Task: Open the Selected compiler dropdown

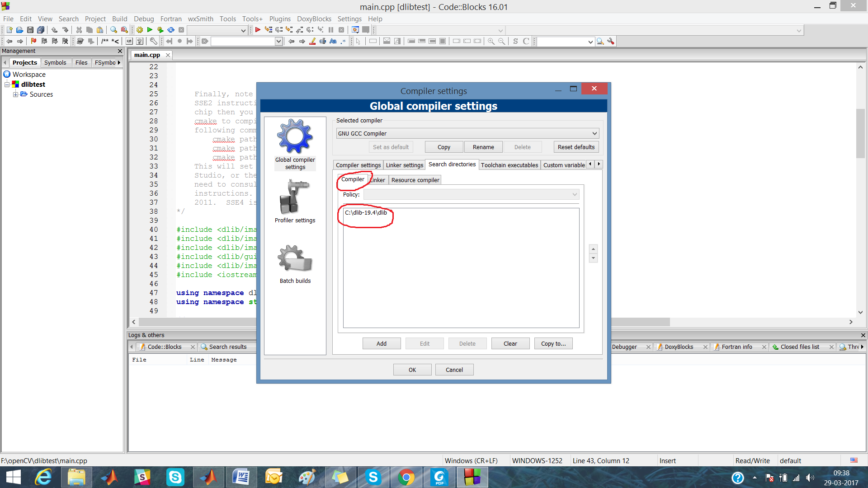Action: pos(468,133)
